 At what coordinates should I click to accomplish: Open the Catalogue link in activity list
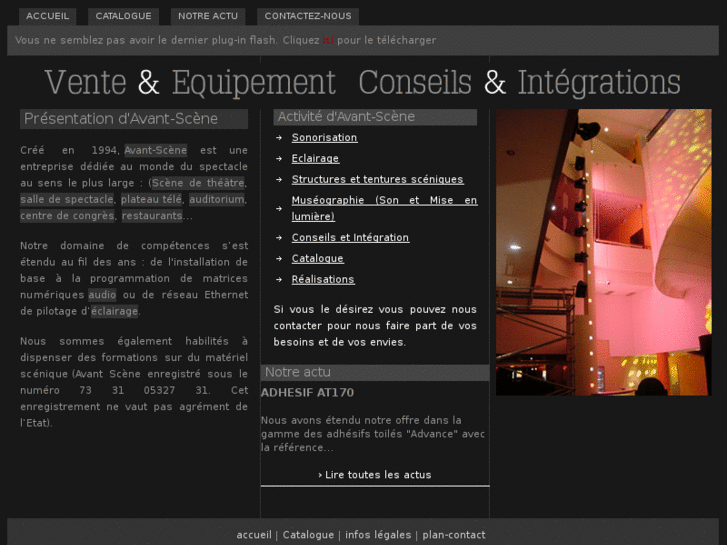pyautogui.click(x=318, y=258)
